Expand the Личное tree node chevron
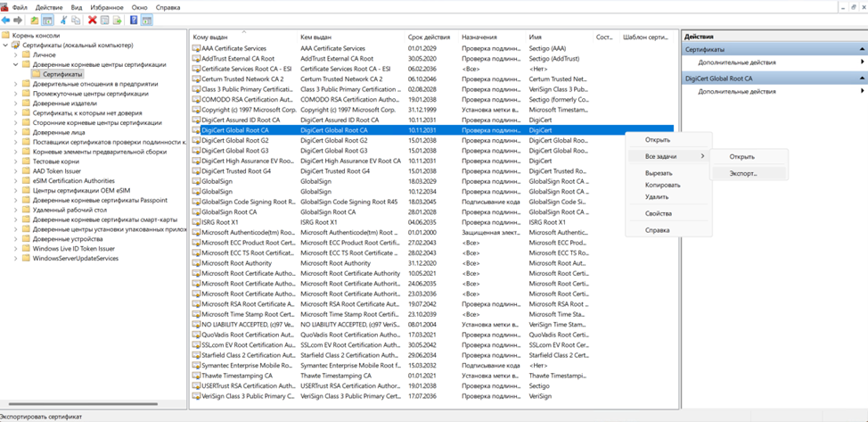The width and height of the screenshot is (868, 422). click(15, 55)
